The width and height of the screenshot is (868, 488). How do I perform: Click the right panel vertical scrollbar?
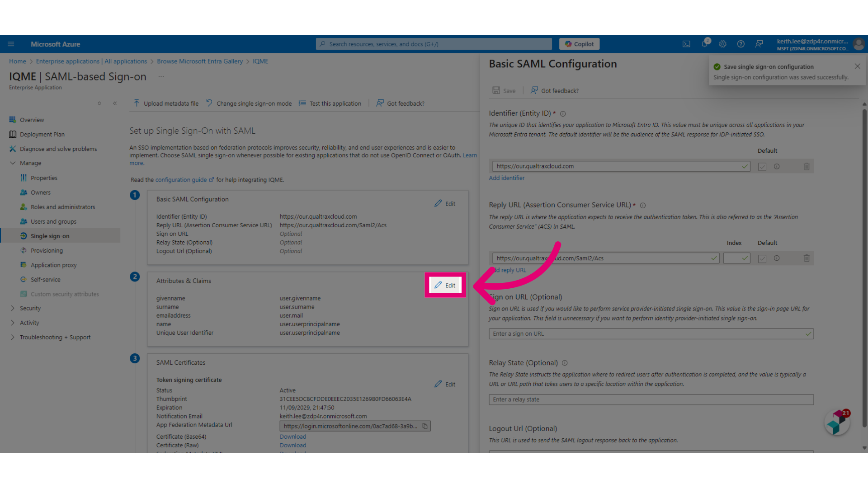(864, 267)
